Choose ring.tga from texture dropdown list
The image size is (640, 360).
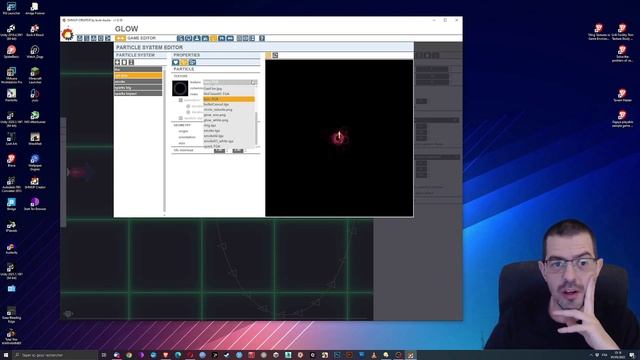pyautogui.click(x=229, y=125)
